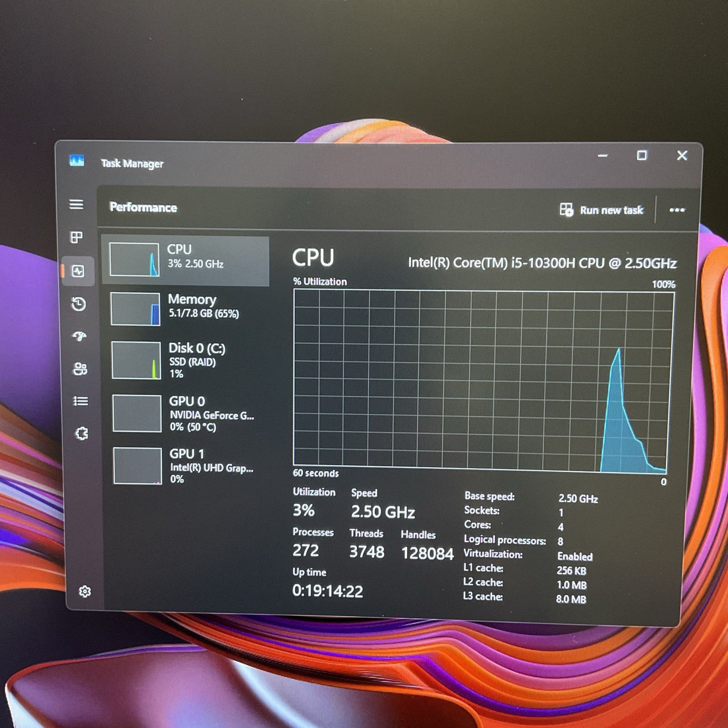728x728 pixels.
Task: Click the 128084 handles value
Action: 427,553
